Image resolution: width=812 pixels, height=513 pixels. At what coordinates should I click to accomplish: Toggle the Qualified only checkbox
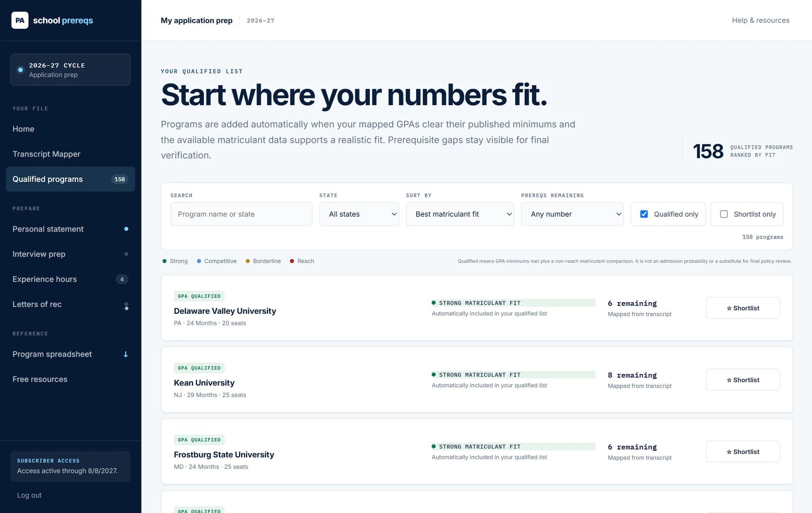pos(644,214)
